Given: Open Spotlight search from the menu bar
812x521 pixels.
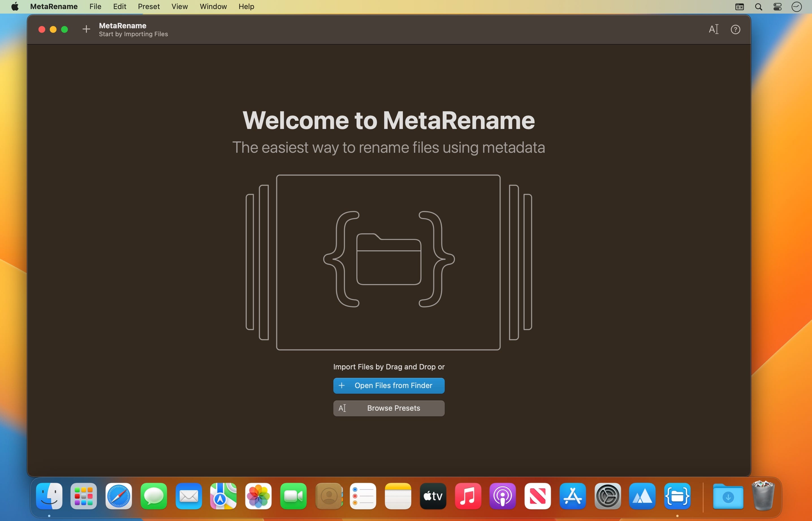Looking at the screenshot, I should pos(759,7).
